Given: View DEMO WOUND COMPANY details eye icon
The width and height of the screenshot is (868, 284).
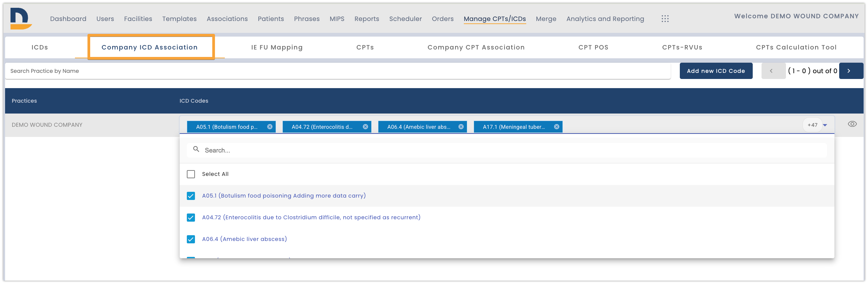Looking at the screenshot, I should [x=852, y=124].
